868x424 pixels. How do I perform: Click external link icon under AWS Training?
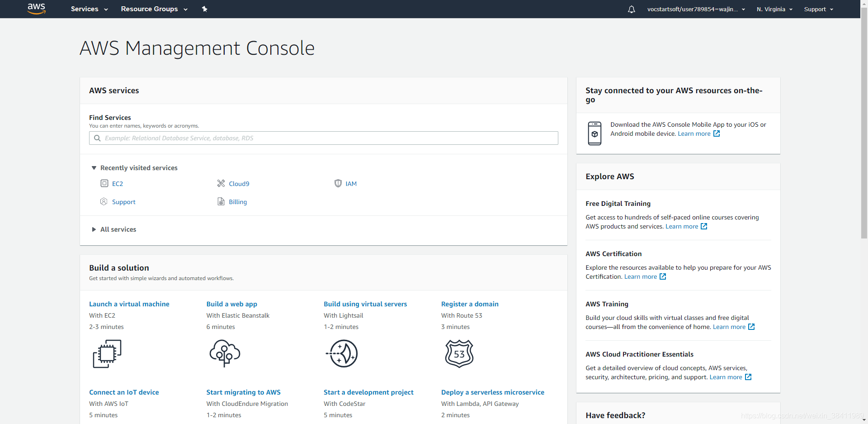pyautogui.click(x=751, y=327)
